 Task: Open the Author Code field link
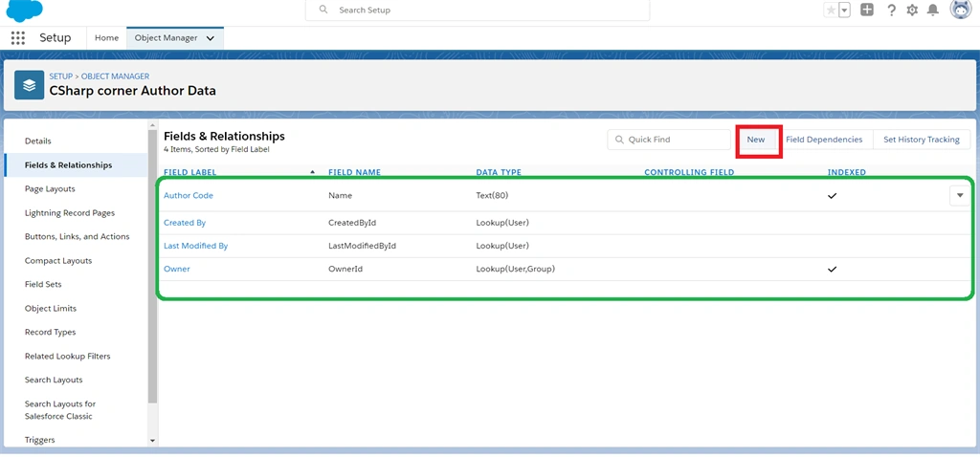tap(189, 195)
